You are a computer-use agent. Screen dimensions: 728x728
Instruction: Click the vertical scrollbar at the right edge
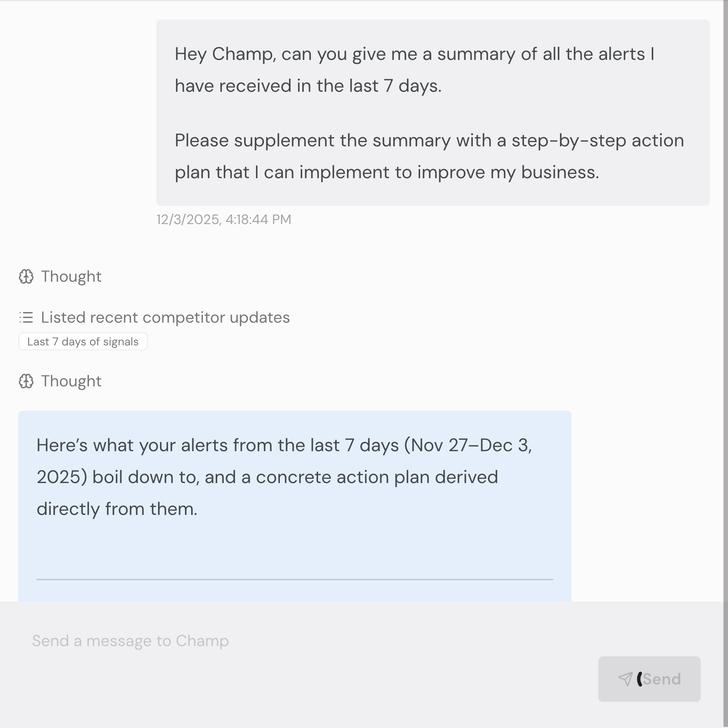(x=725, y=303)
